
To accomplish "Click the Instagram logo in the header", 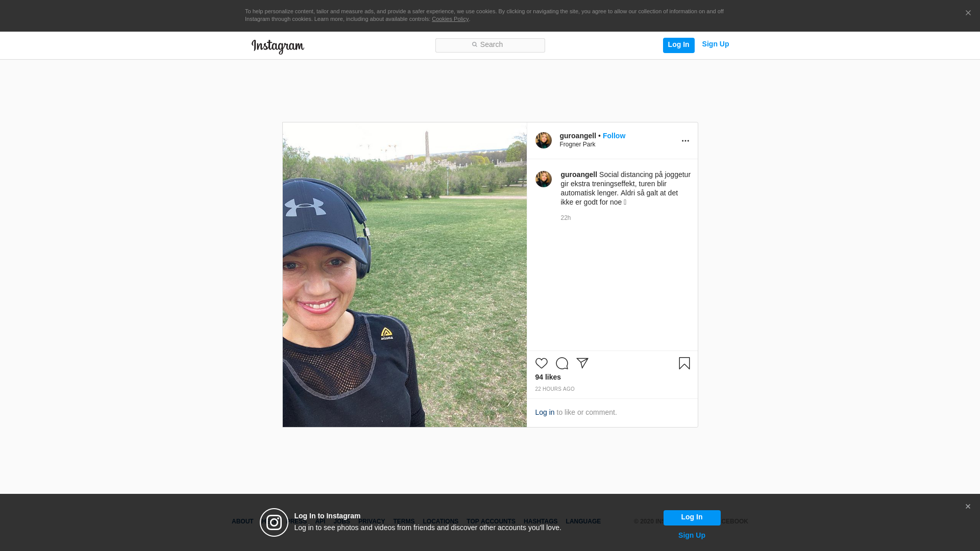I will [278, 46].
